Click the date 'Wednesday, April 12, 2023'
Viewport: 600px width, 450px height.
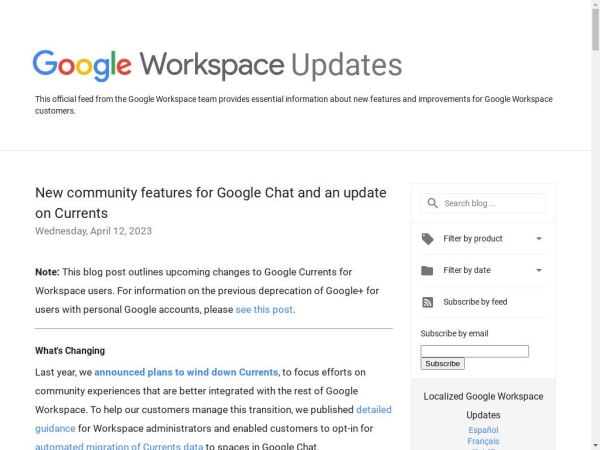click(x=93, y=231)
